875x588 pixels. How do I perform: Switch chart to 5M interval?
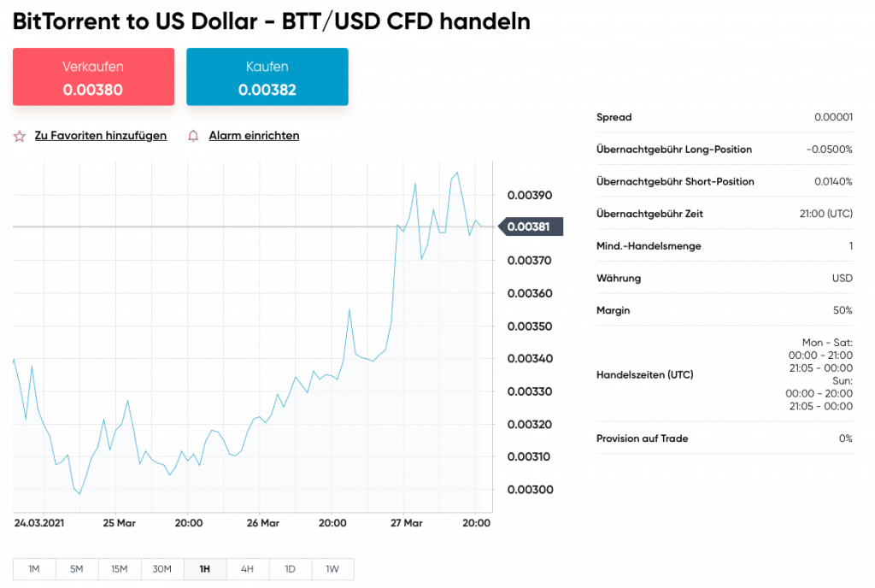click(77, 569)
